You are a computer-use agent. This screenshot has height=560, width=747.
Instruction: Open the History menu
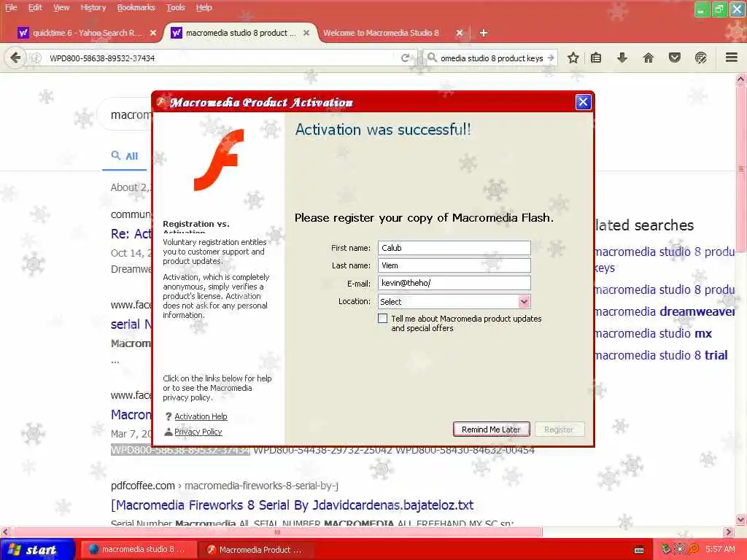coord(93,7)
